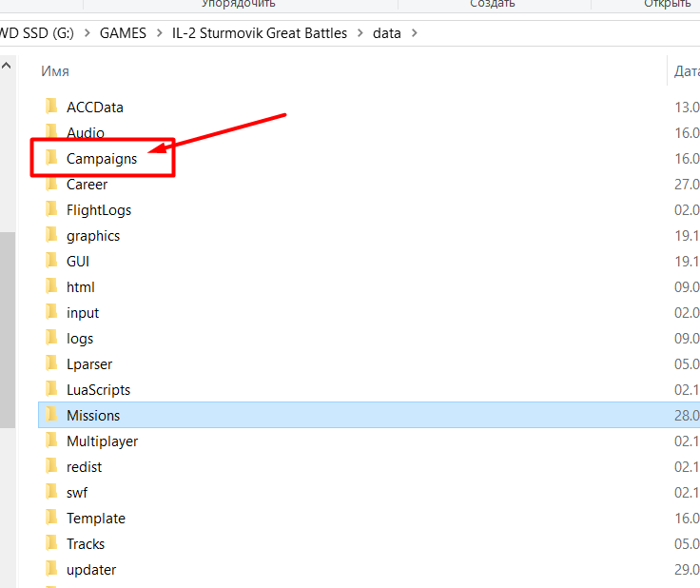Image resolution: width=700 pixels, height=588 pixels.
Task: Expand the chevron after WD SSD (G:)
Action: [x=87, y=33]
